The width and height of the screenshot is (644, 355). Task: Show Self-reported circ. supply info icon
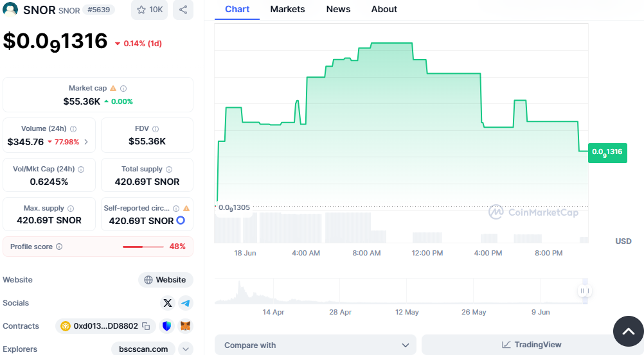pos(176,209)
